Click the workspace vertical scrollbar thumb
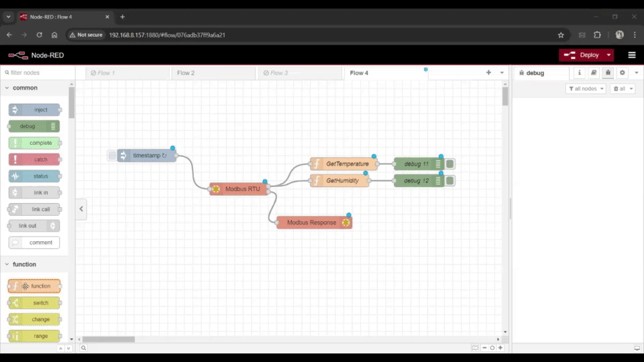This screenshot has height=362, width=644. pos(505,97)
